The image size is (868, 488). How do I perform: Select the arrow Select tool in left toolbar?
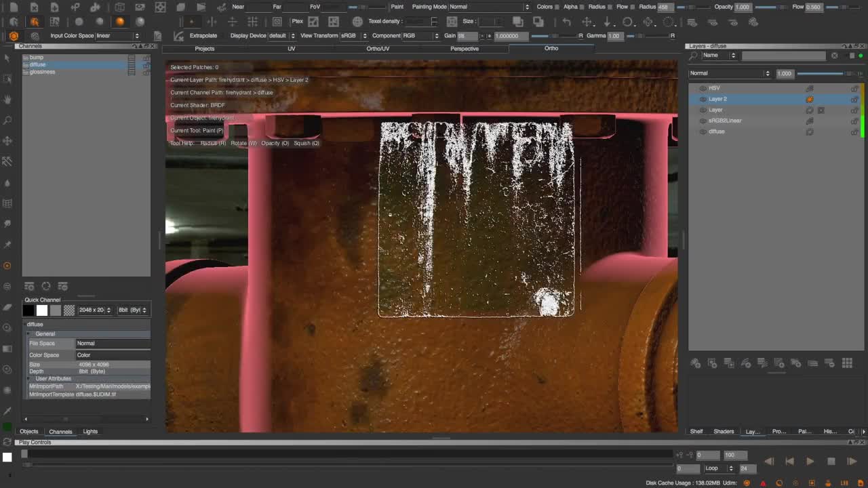point(7,58)
